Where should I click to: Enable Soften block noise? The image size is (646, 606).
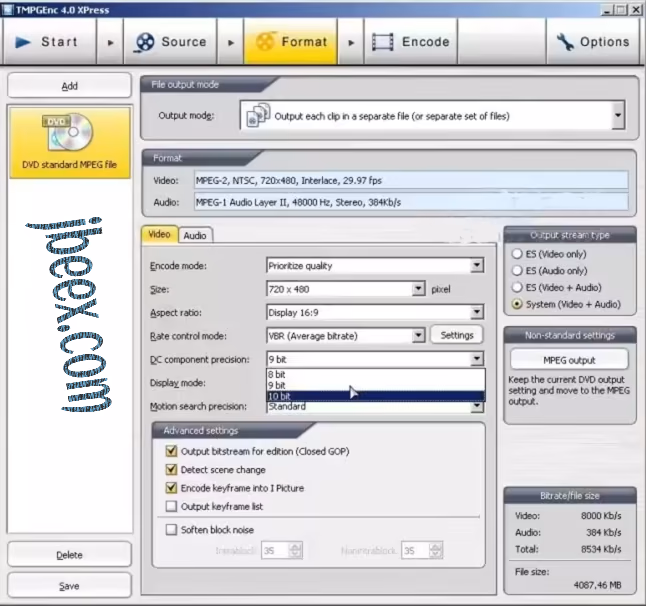171,530
